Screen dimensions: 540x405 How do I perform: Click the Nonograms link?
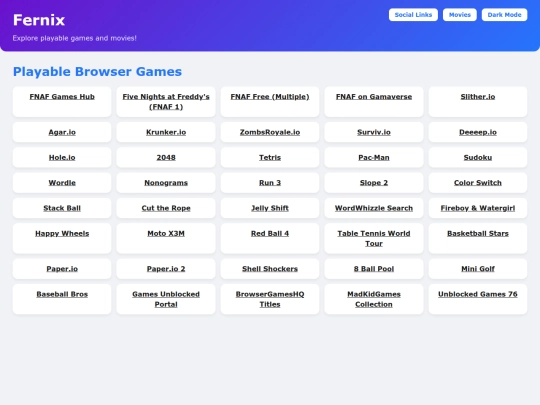[x=166, y=183]
